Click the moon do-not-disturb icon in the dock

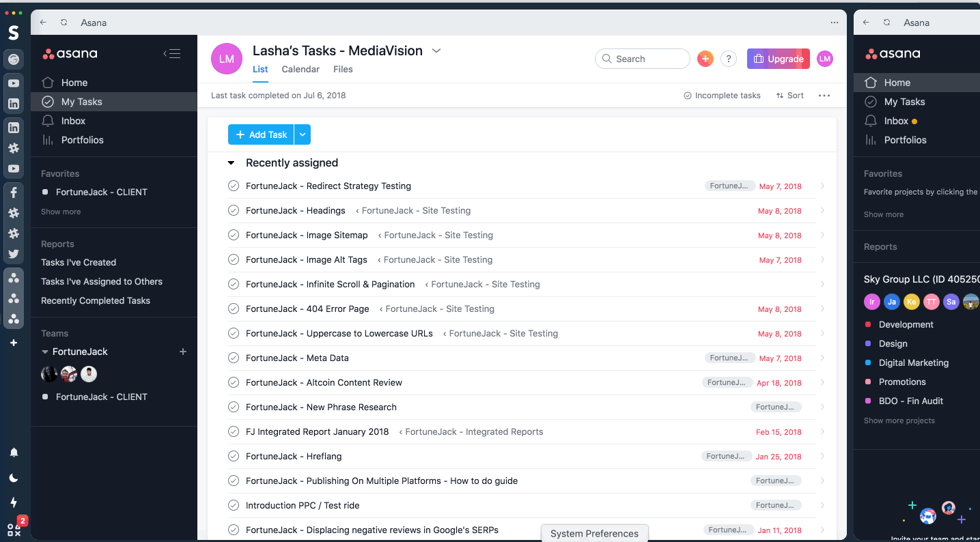point(14,478)
